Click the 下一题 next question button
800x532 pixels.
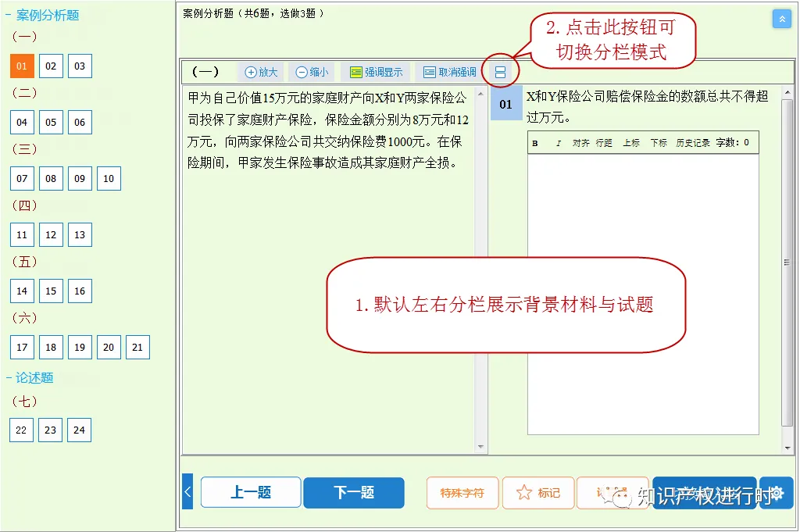(354, 493)
